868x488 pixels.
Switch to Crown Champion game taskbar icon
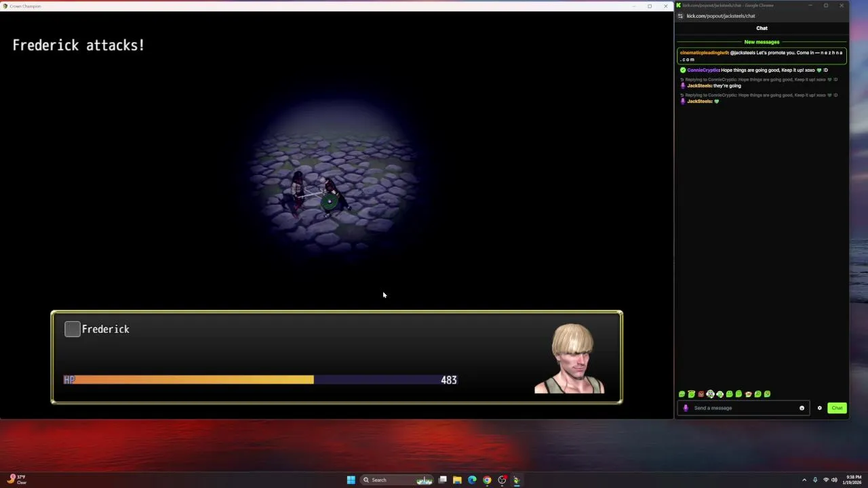coord(517,480)
